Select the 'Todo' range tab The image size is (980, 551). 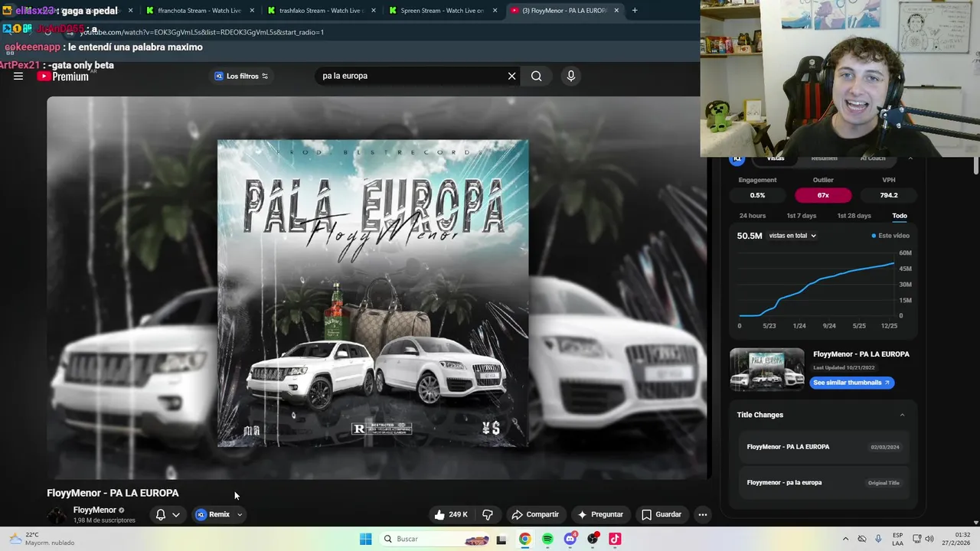pos(900,216)
